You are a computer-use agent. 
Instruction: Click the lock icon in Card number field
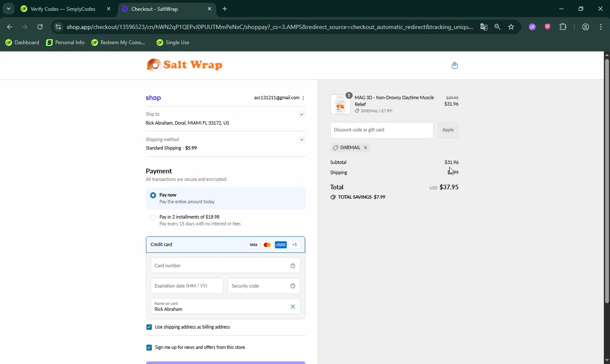[293, 266]
